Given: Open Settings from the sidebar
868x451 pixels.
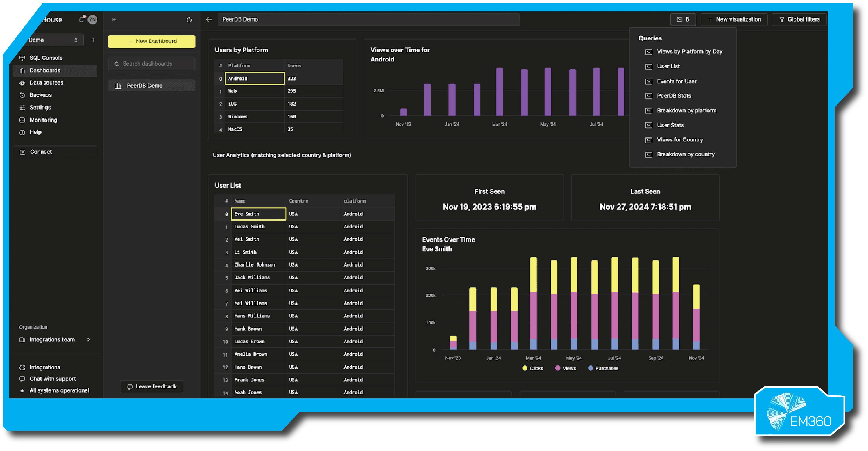Looking at the screenshot, I should [40, 107].
